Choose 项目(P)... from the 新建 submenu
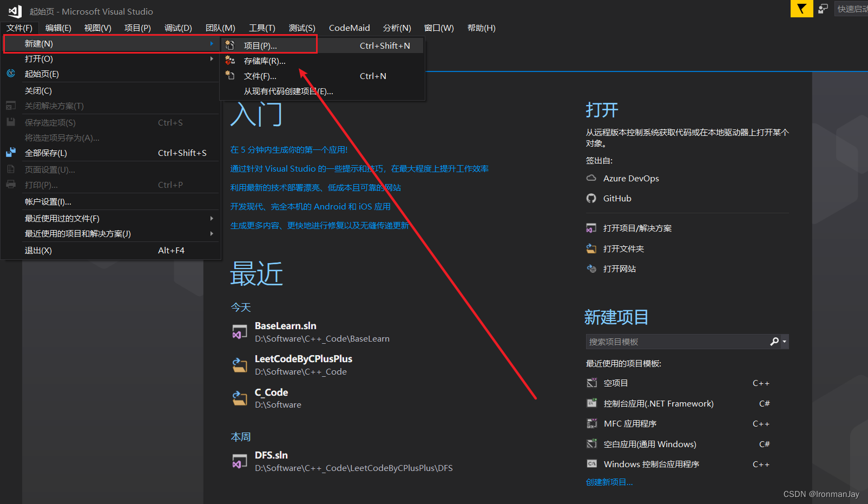The image size is (868, 504). pyautogui.click(x=322, y=45)
